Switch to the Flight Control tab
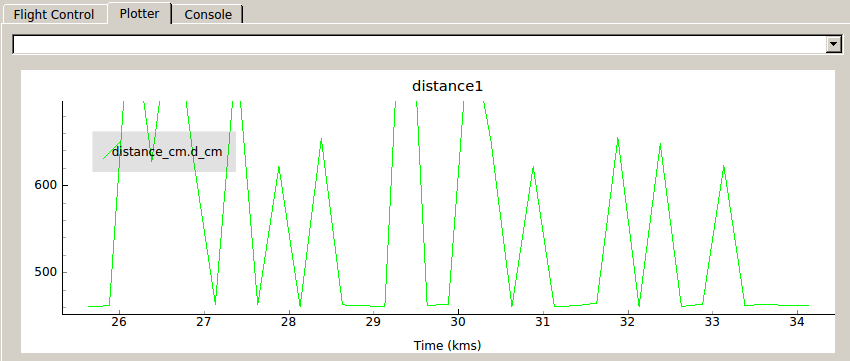The image size is (850, 361). (x=54, y=15)
